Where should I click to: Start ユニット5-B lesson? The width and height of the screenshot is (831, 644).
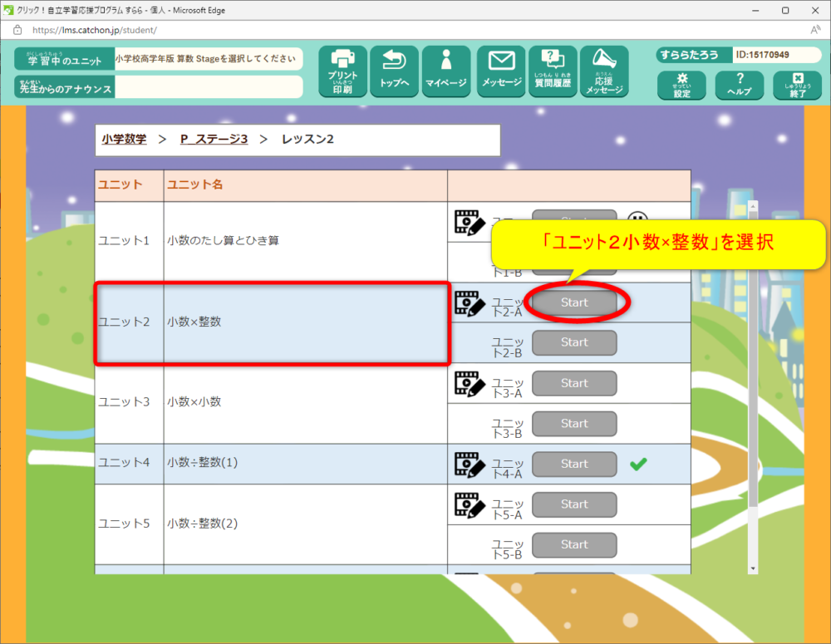[574, 545]
